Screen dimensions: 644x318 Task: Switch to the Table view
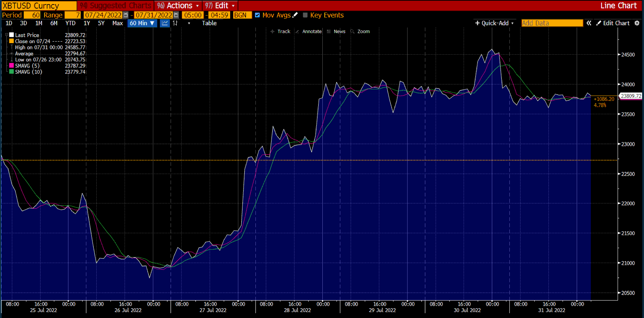point(209,23)
